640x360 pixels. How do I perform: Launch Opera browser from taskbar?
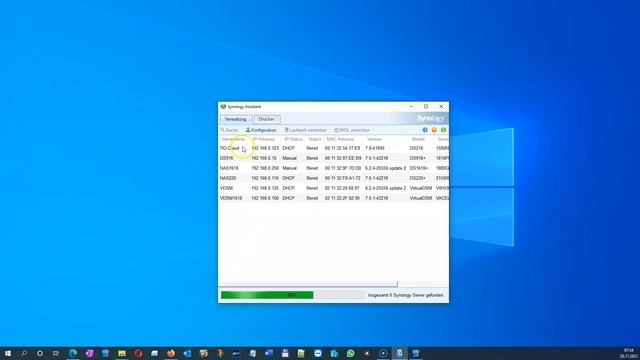click(x=138, y=353)
